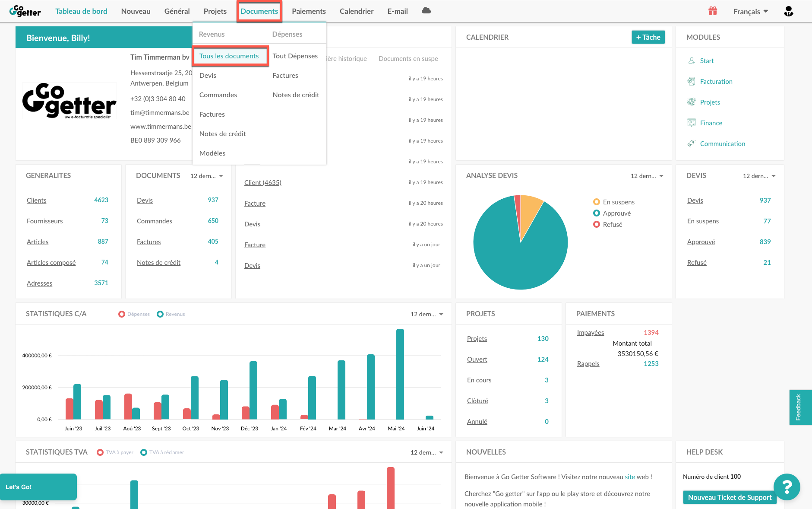Toggle Refusé in devis pie legend

[x=608, y=224]
